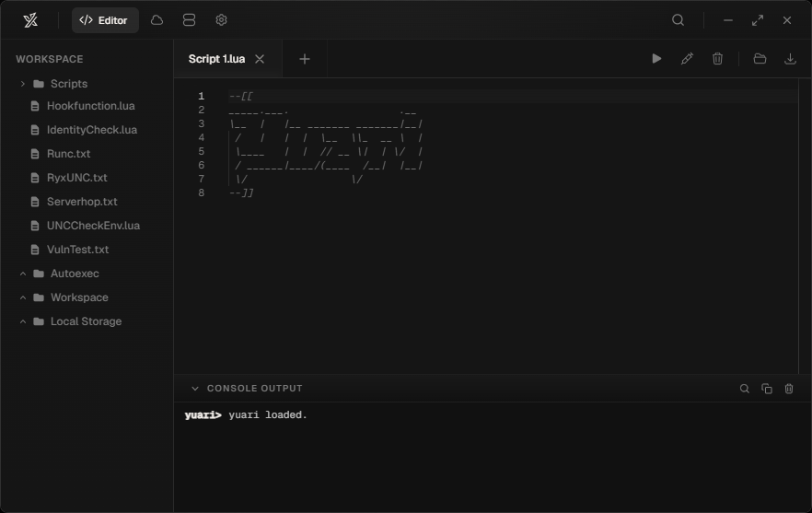
Task: Close the Script 1.lua tab
Action: 260,59
